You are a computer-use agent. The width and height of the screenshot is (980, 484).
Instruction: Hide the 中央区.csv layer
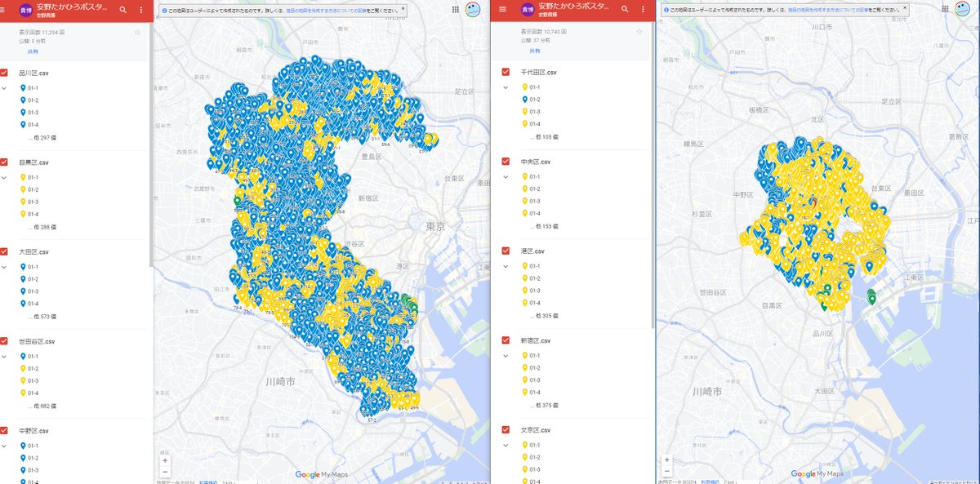[506, 162]
